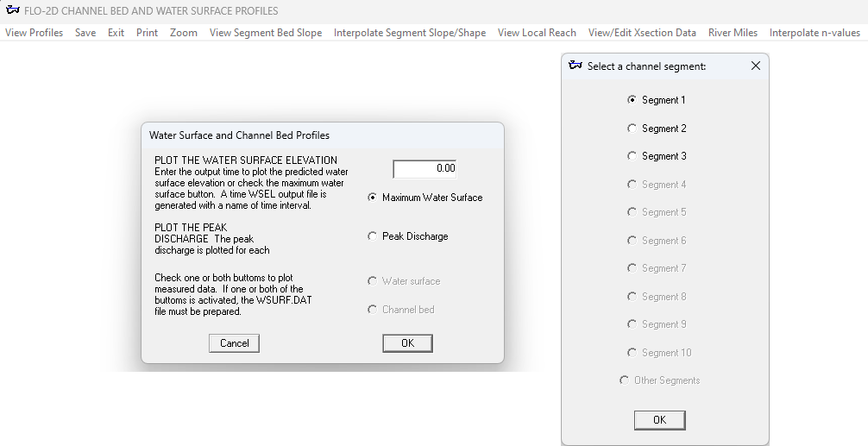Image resolution: width=868 pixels, height=446 pixels.
Task: Select Segment 1 radio button
Action: click(632, 100)
